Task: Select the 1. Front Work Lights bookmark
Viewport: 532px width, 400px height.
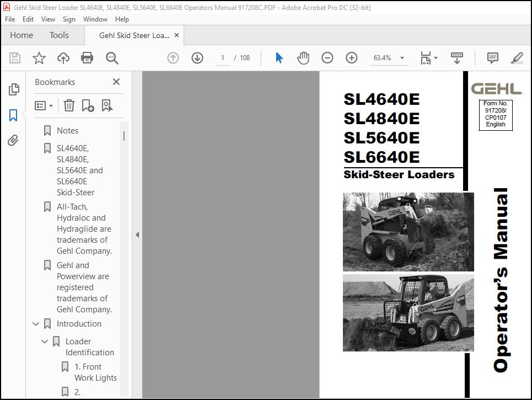Action: 96,372
